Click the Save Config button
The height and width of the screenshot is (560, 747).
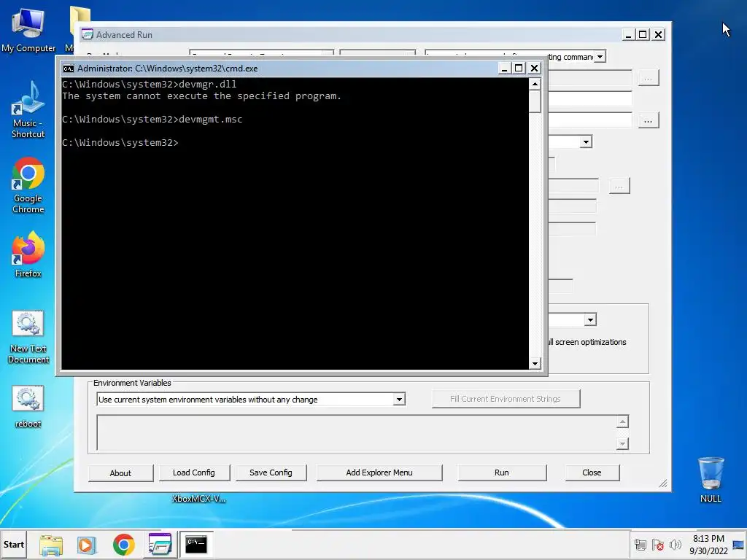click(271, 472)
